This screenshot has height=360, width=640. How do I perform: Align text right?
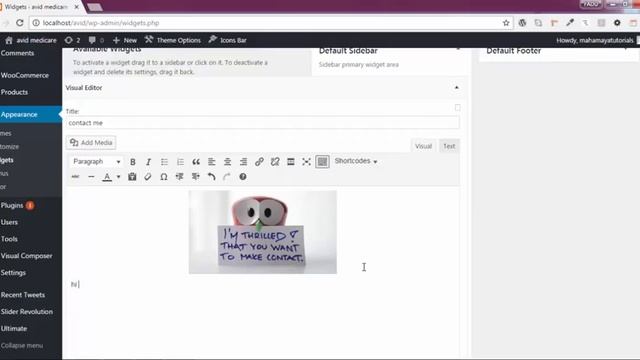[x=243, y=162]
